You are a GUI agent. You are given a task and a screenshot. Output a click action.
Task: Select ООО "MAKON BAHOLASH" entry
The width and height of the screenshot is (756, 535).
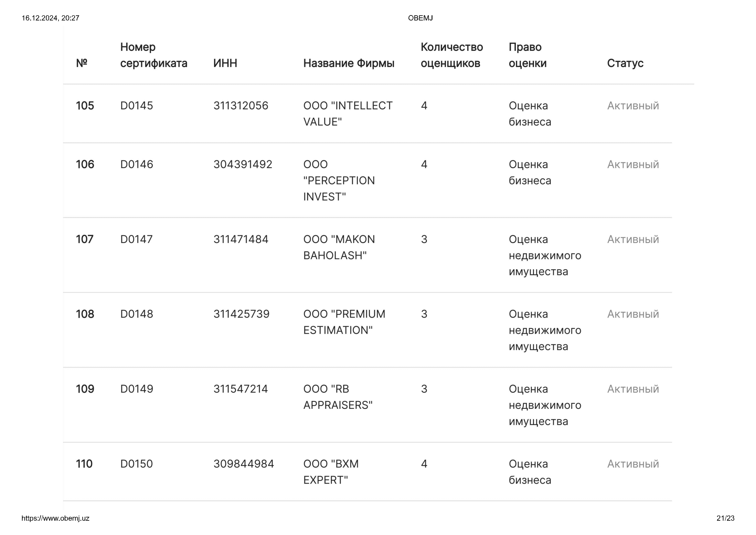click(339, 247)
